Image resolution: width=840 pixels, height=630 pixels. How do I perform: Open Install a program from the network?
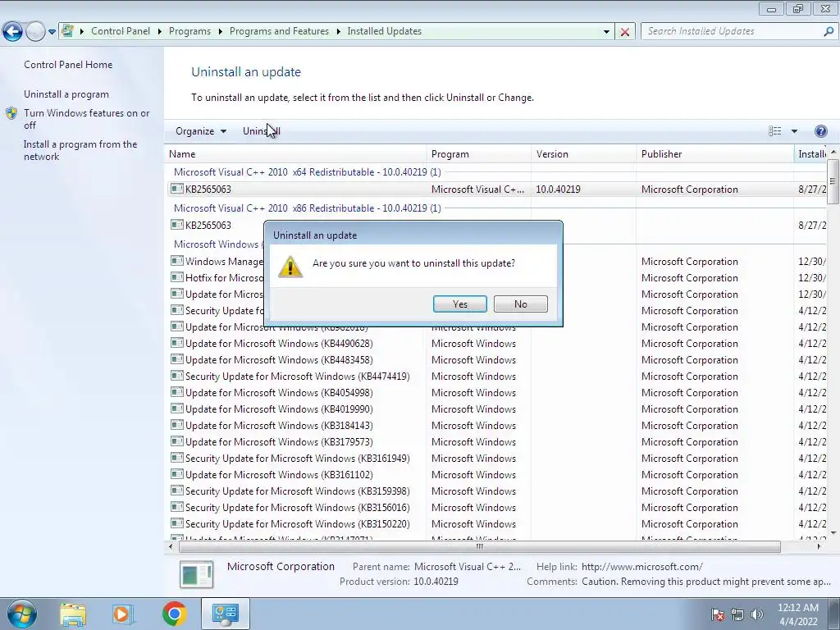[80, 150]
